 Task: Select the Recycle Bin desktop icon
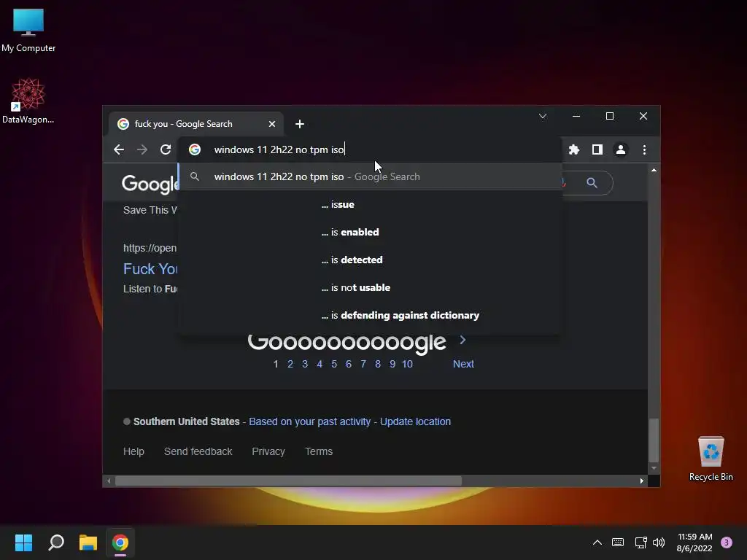[x=711, y=459]
